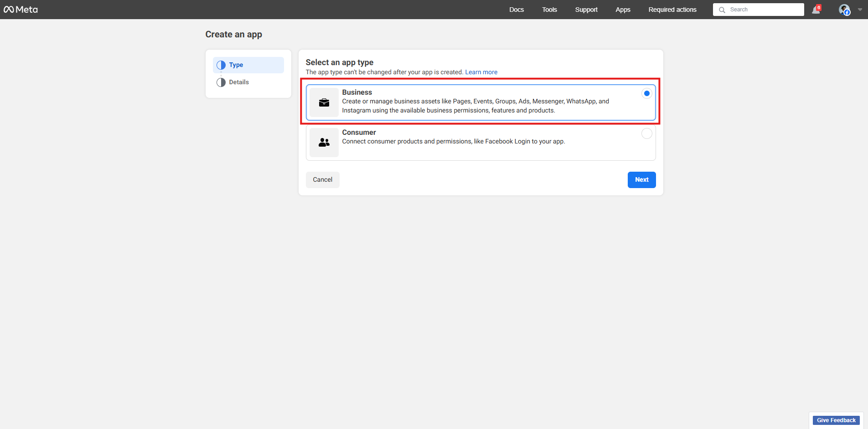Click the Give Feedback button

tap(836, 420)
